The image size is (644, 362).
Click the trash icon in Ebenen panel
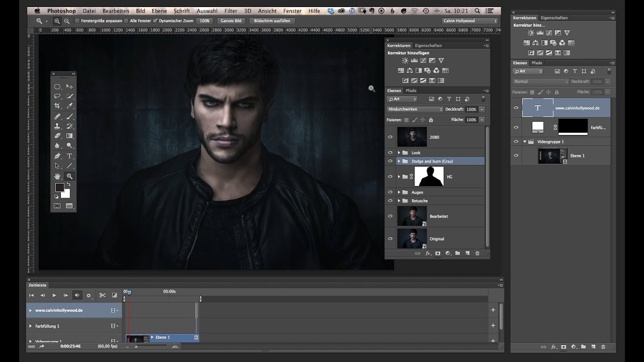pos(477,253)
